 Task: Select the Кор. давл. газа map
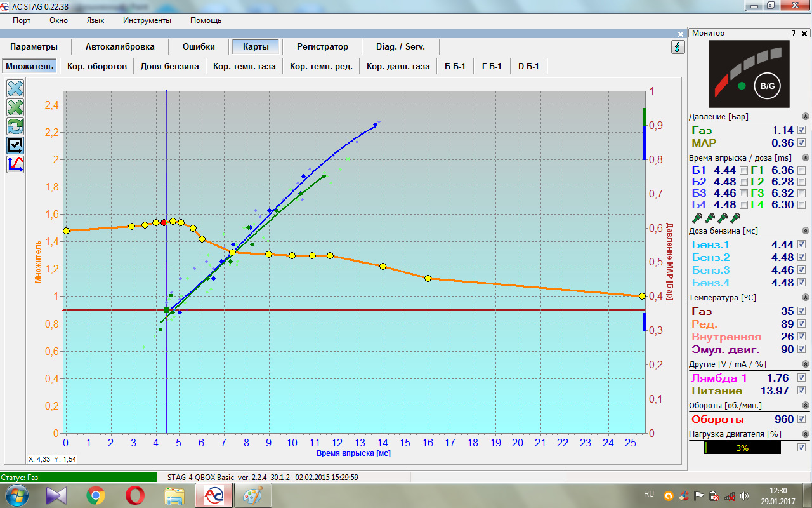click(x=398, y=66)
